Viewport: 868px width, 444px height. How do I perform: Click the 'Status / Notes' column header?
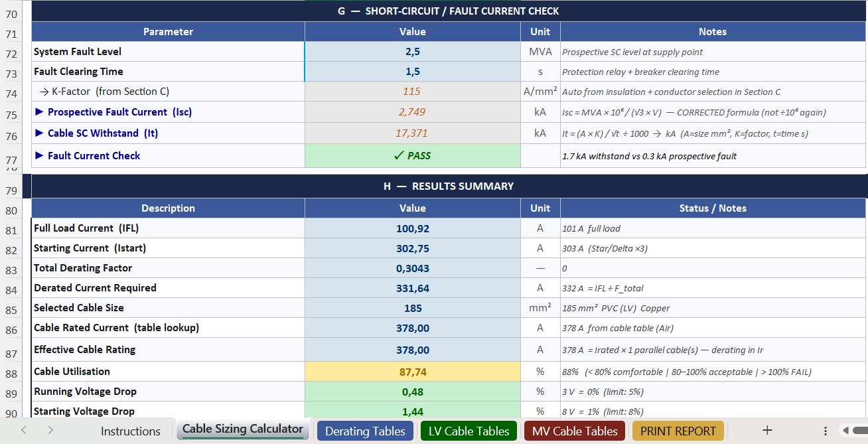pyautogui.click(x=713, y=208)
